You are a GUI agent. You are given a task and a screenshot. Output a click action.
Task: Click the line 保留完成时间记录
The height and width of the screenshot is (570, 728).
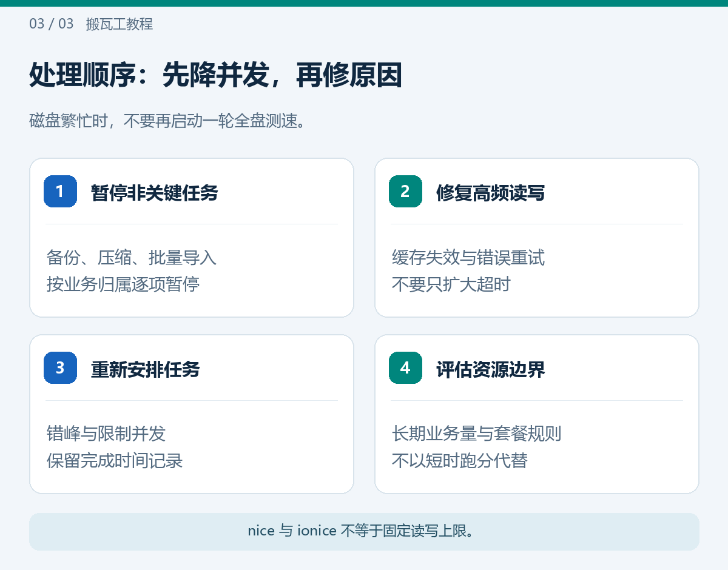[114, 460]
